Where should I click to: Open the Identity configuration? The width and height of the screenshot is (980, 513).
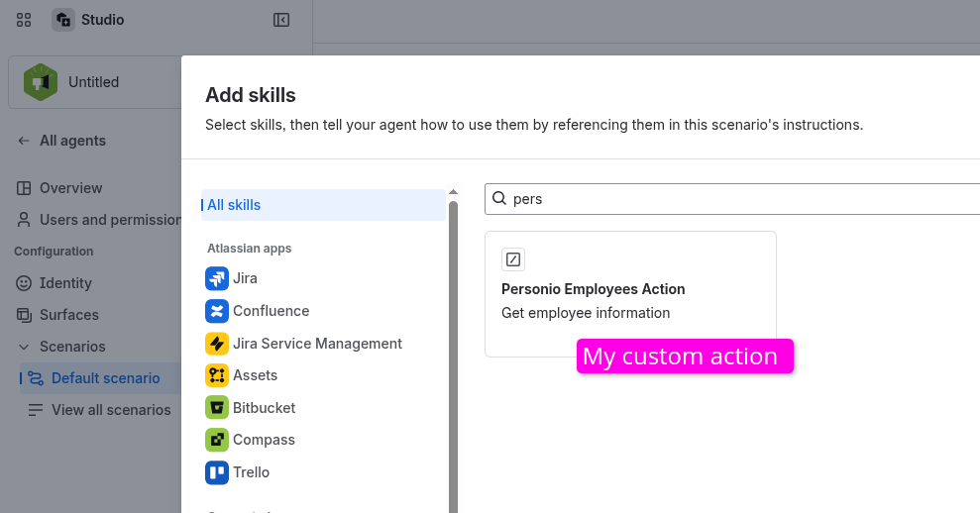tap(65, 283)
